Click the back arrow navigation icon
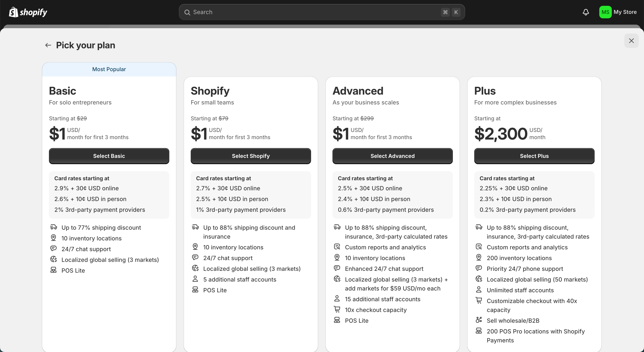The height and width of the screenshot is (352, 644). click(48, 45)
